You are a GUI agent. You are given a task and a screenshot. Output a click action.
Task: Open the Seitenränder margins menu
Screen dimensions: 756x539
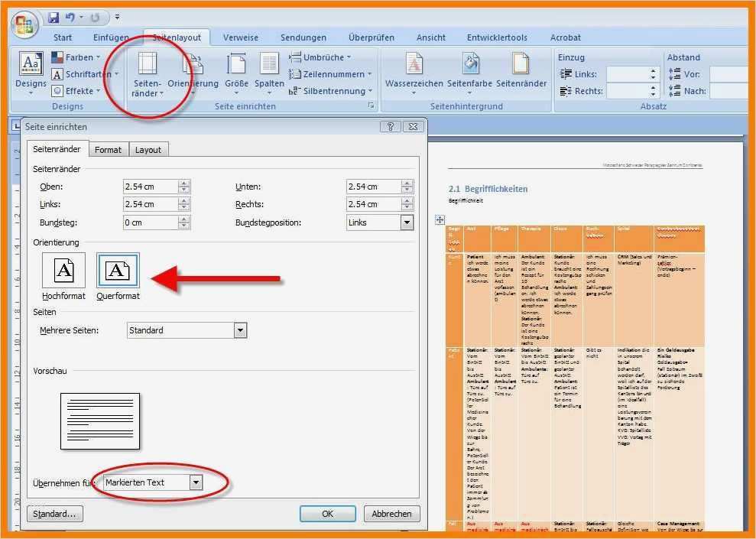coord(148,74)
